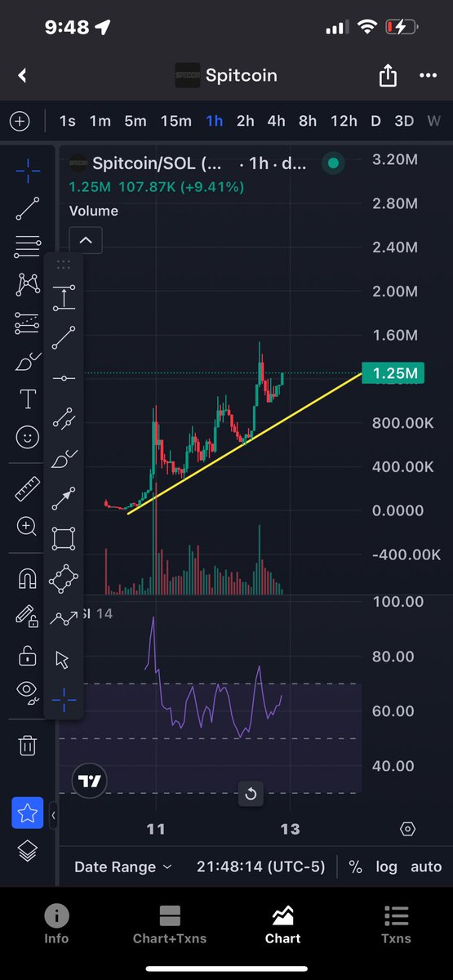Open the Date Range dropdown
The height and width of the screenshot is (980, 453).
[123, 866]
